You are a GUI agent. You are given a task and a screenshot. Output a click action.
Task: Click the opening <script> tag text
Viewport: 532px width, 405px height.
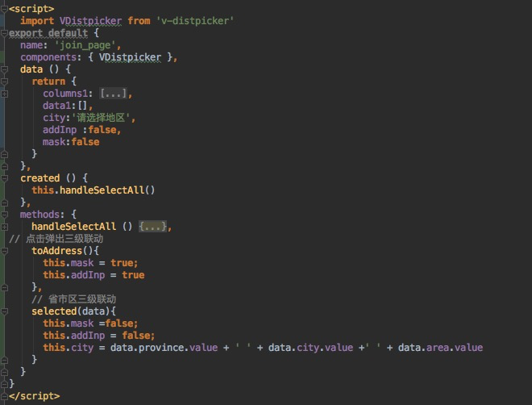(x=31, y=9)
